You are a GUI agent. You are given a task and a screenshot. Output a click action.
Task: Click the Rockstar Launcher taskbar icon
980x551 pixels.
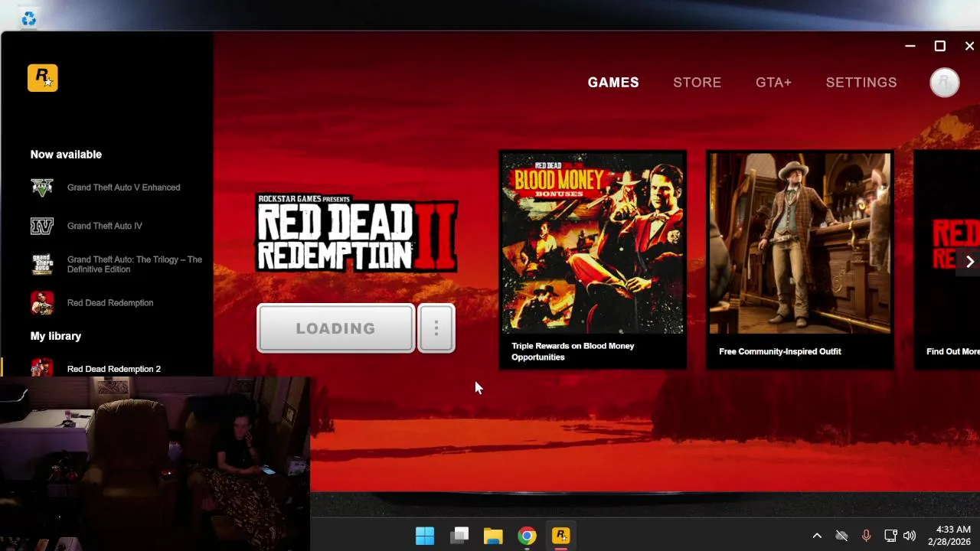[560, 536]
